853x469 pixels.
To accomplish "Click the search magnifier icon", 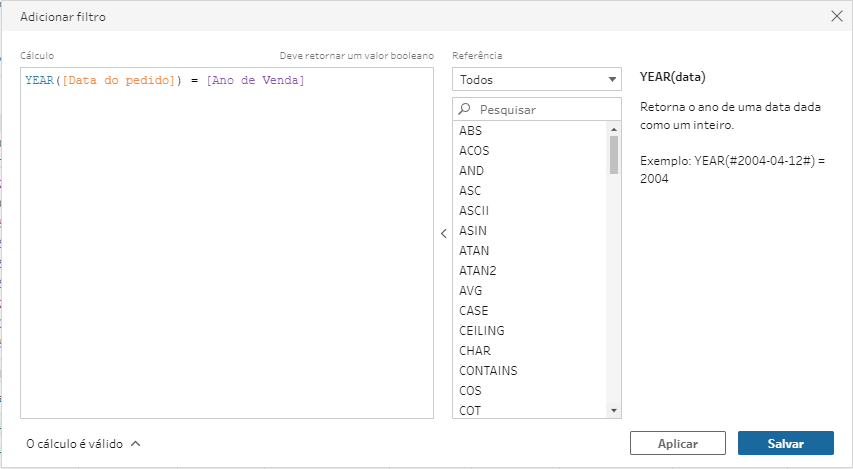I will point(464,109).
